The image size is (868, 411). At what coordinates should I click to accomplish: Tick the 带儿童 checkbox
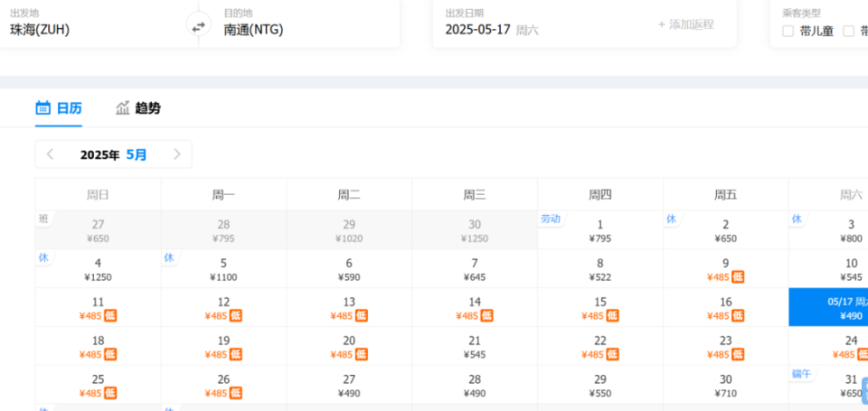coord(788,31)
